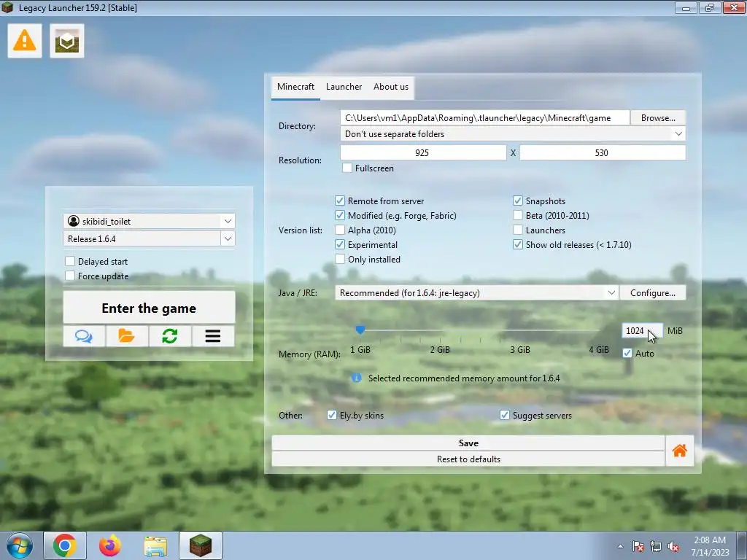Click the resolution height field 530
This screenshot has height=560, width=747.
tap(603, 153)
